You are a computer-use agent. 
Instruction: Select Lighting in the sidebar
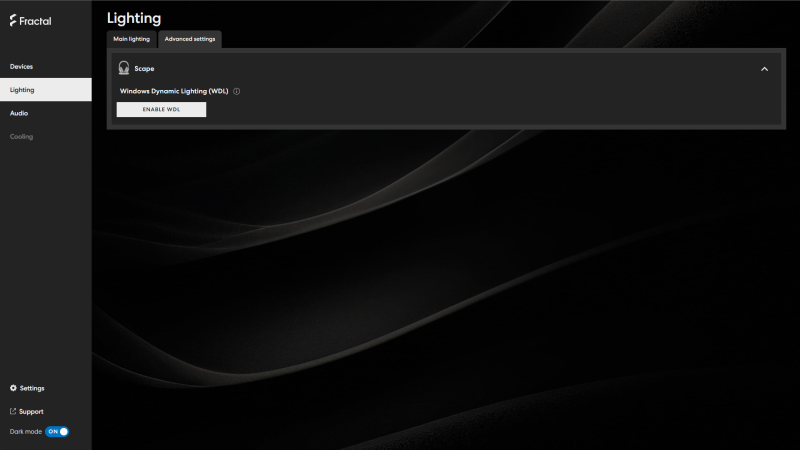[x=46, y=90]
